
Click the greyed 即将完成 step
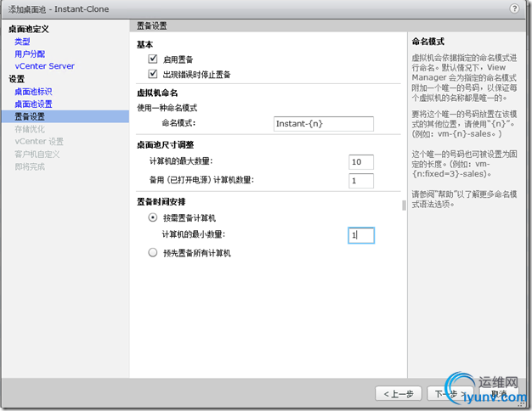pos(30,166)
